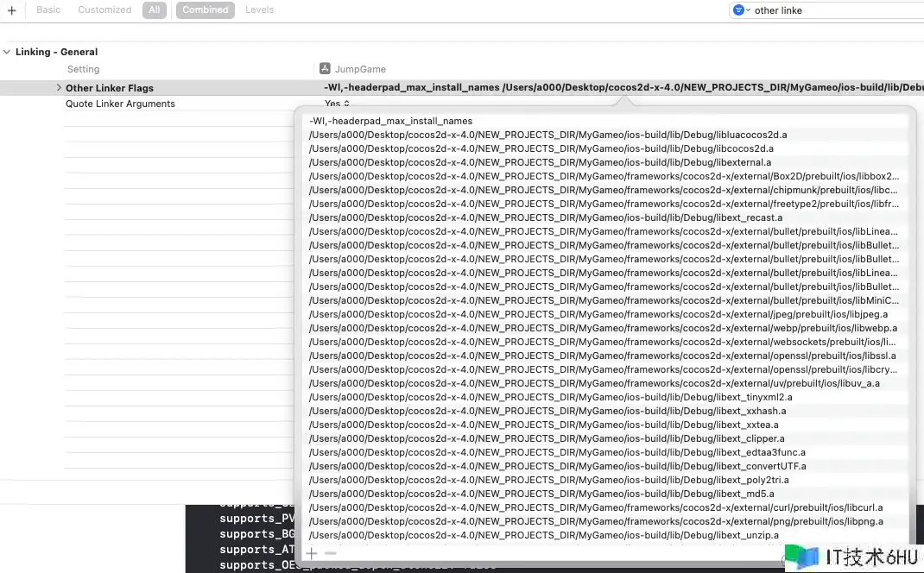Click the plus add build setting icon

[x=12, y=10]
